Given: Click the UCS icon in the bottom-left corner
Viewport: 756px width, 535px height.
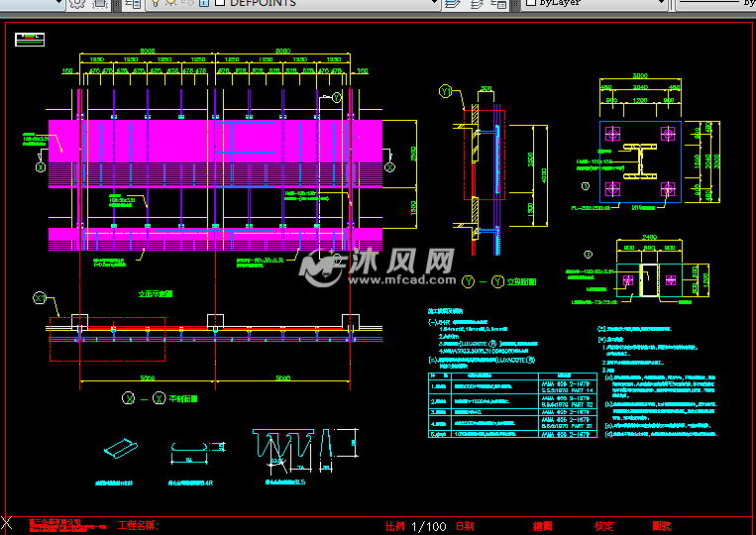Looking at the screenshot, I should 8,523.
